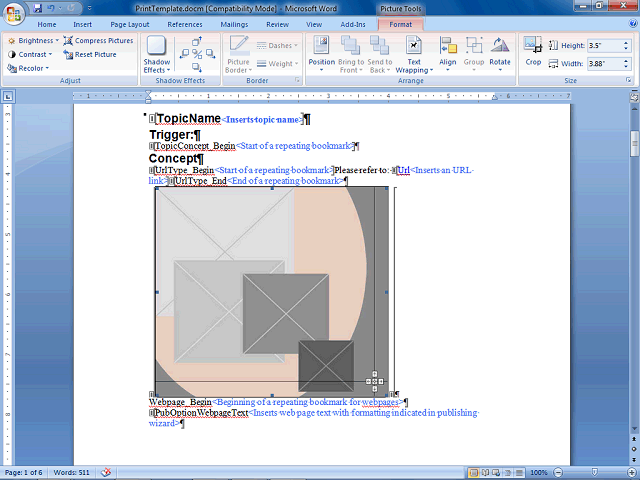Click the Width input field
Image resolution: width=640 pixels, height=480 pixels.
(x=605, y=63)
